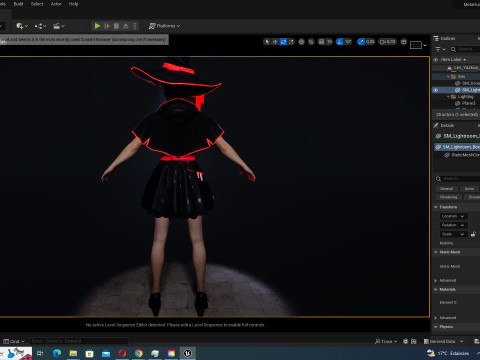Image resolution: width=480 pixels, height=360 pixels.
Task: Collapse the Lighting folder in Outliner
Action: point(448,97)
